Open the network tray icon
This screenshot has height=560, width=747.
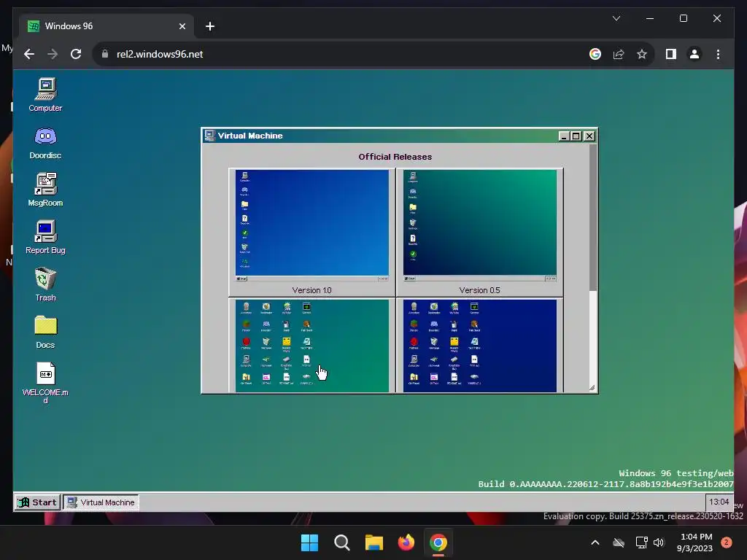pos(641,542)
